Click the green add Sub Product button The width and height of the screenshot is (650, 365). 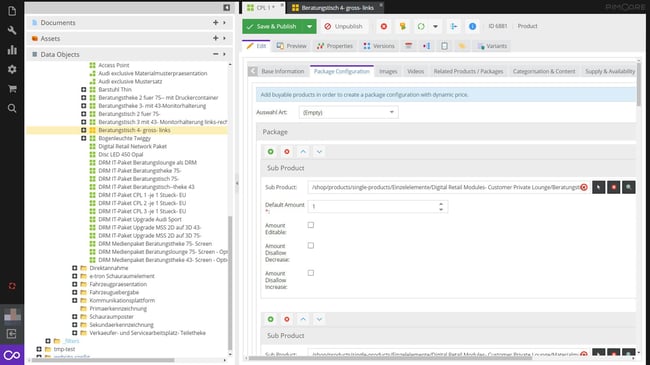tap(271, 152)
